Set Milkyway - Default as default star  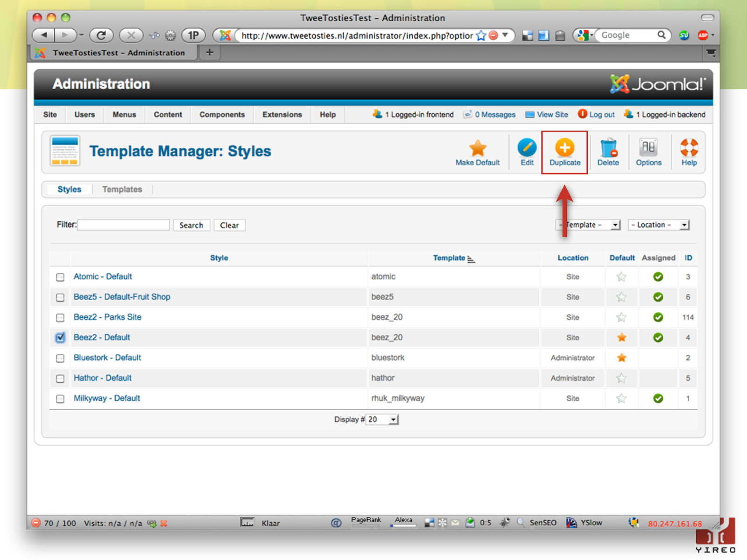[621, 398]
